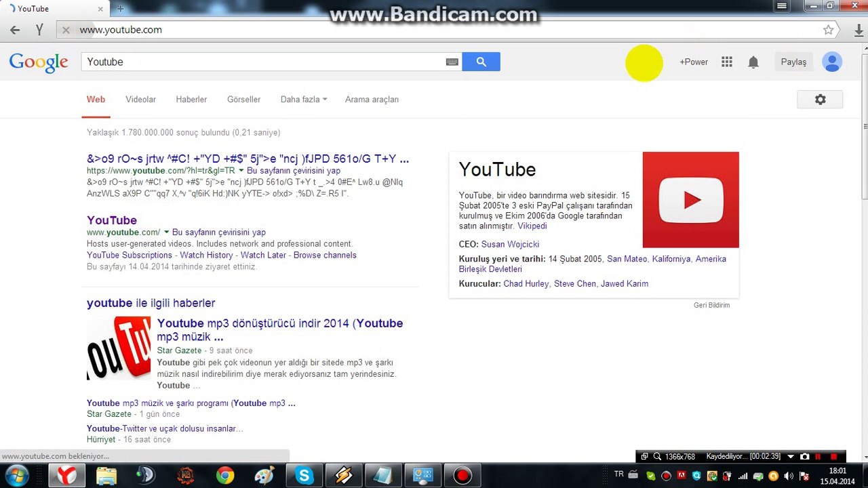Image resolution: width=868 pixels, height=488 pixels.
Task: Switch to the Web search tab
Action: click(96, 100)
